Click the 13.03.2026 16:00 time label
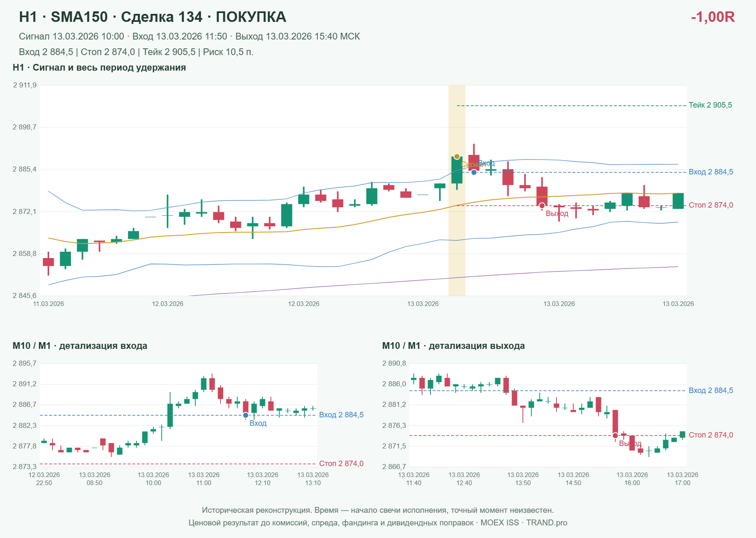 click(x=632, y=479)
